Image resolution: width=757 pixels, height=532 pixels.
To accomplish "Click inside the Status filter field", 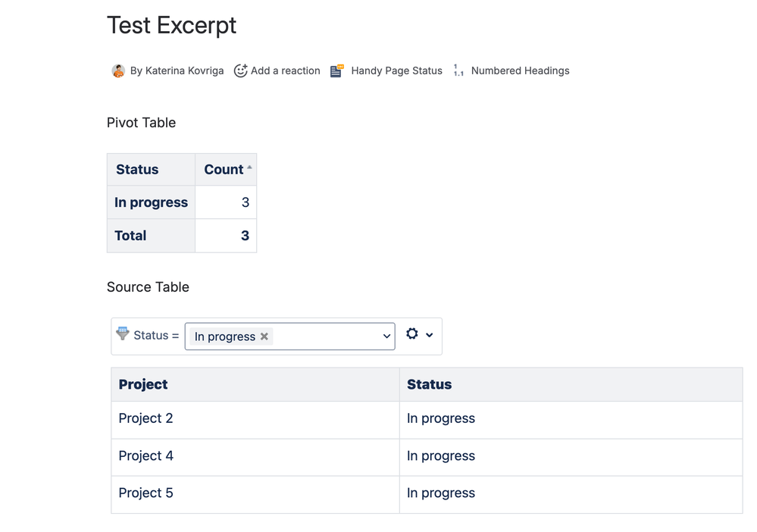I will (x=326, y=336).
